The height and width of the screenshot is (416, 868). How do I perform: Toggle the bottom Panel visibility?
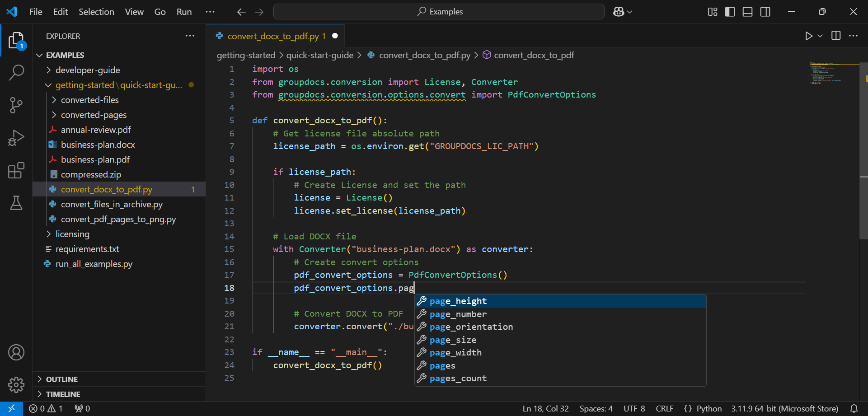point(747,12)
